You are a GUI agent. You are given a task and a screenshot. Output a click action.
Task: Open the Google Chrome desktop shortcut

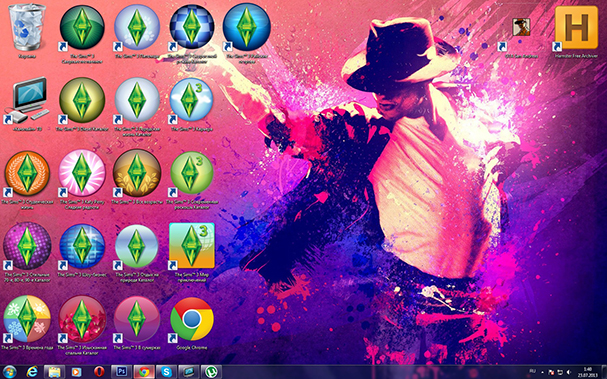tap(192, 319)
